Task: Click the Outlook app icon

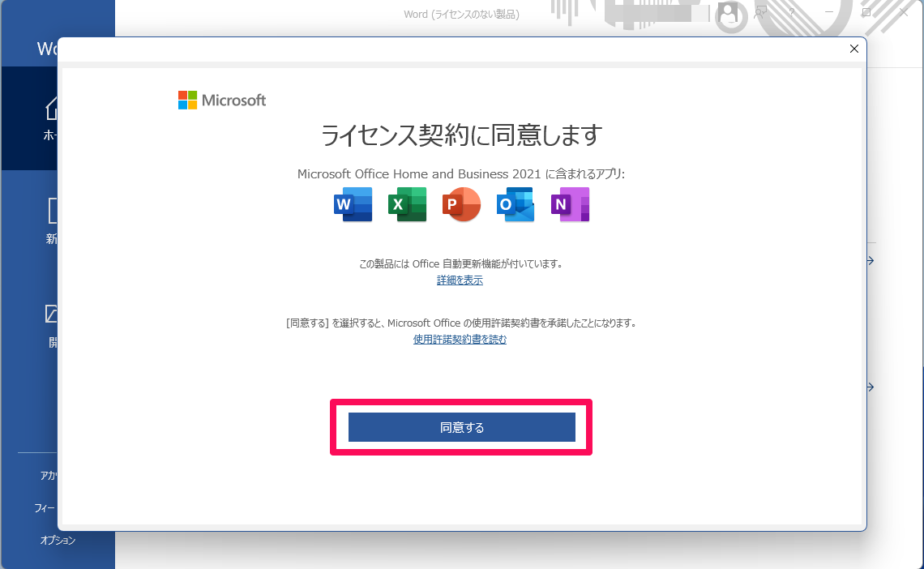Action: (515, 204)
